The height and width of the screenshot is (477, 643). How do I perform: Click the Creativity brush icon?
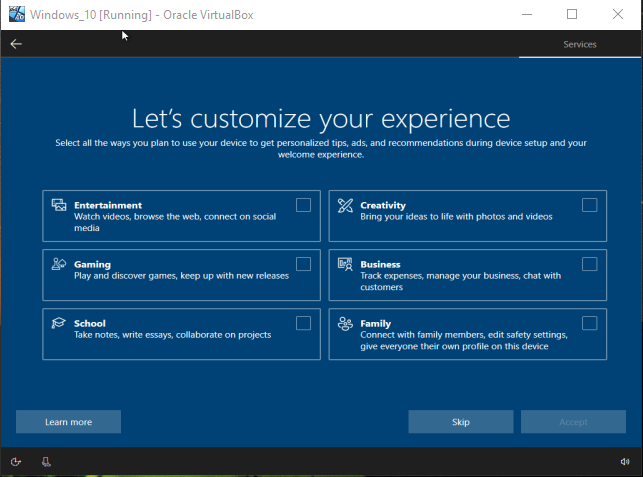(345, 206)
